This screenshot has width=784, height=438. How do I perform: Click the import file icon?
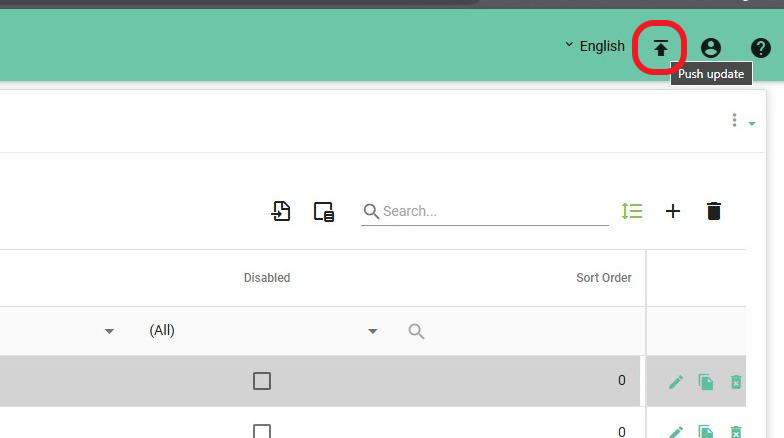click(x=282, y=211)
